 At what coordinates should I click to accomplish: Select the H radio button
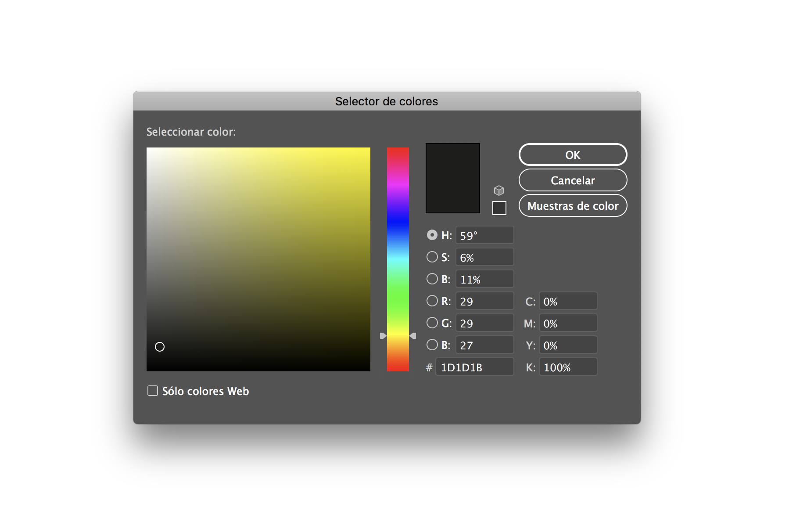[432, 235]
